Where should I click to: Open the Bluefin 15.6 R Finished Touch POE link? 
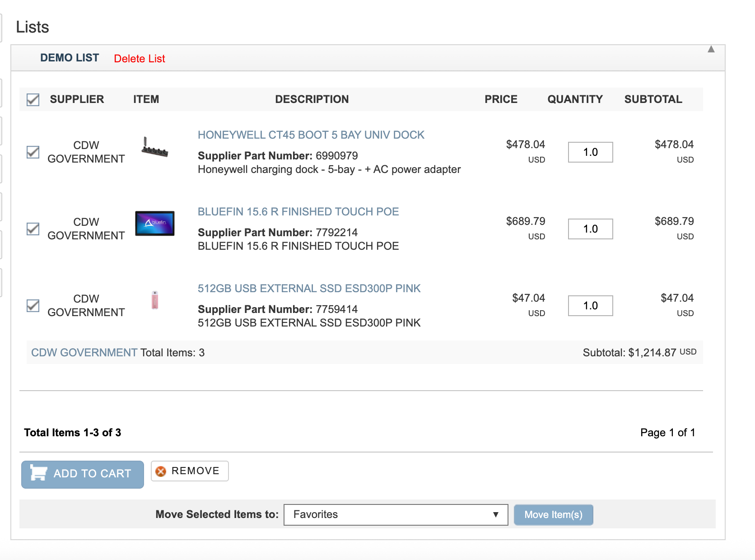tap(298, 212)
